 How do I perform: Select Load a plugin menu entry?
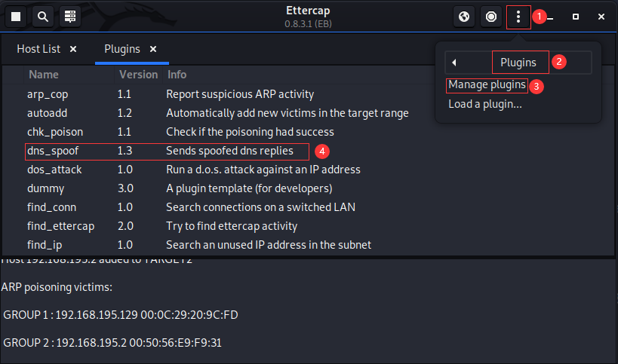point(484,104)
